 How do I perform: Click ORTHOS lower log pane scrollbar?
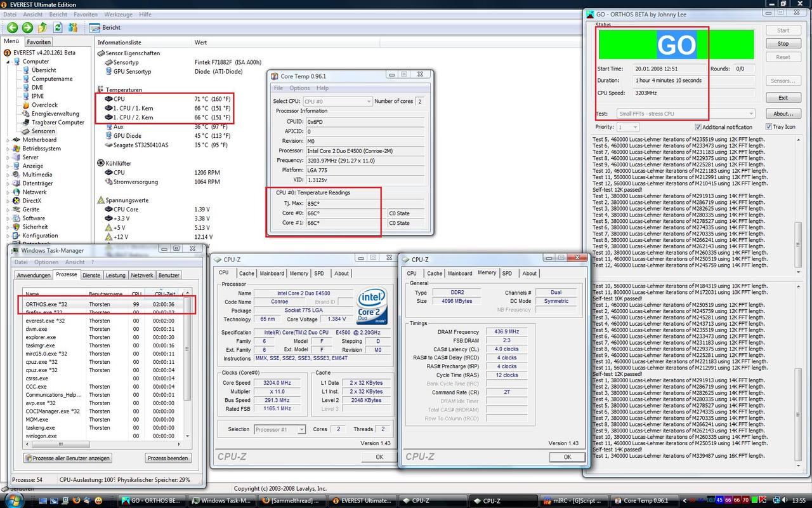pyautogui.click(x=797, y=377)
